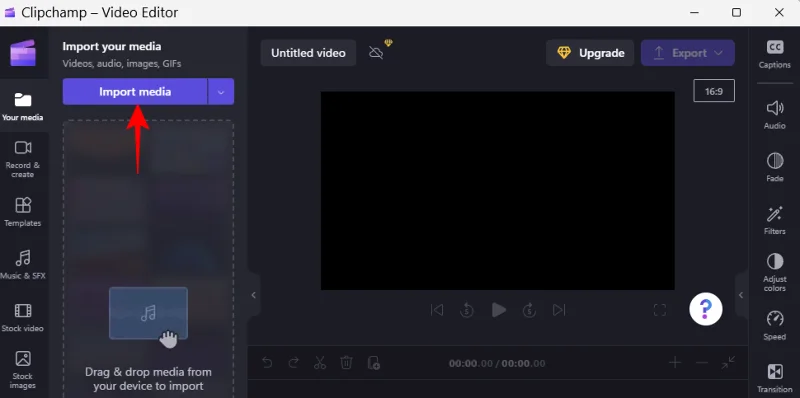Open the Captions panel
Image resolution: width=800 pixels, height=398 pixels.
[774, 54]
